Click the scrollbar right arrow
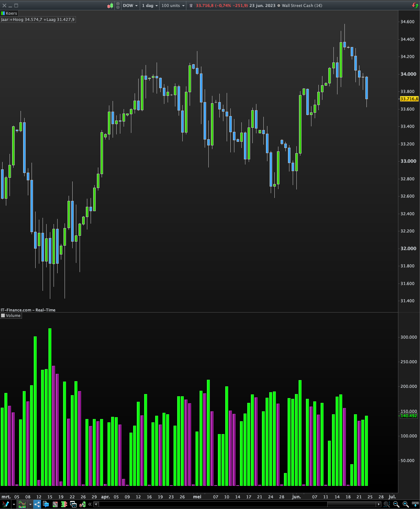The width and height of the screenshot is (420, 509). pyautogui.click(x=379, y=504)
